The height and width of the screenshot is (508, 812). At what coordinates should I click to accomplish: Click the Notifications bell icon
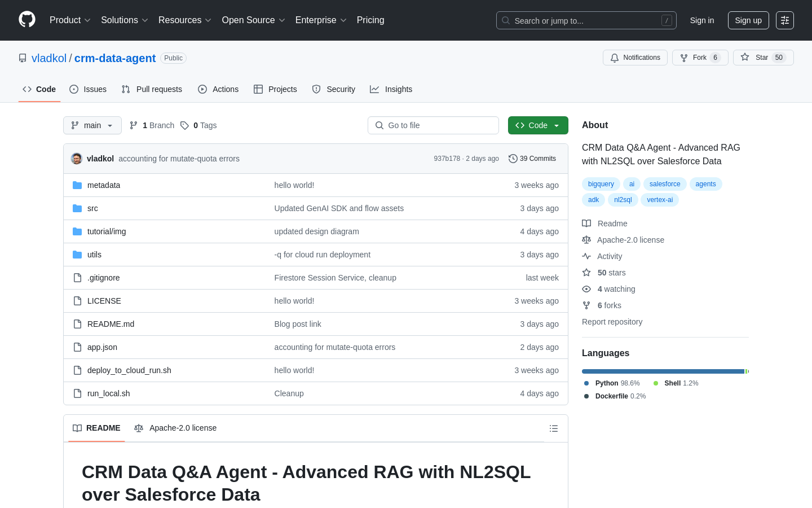click(615, 58)
